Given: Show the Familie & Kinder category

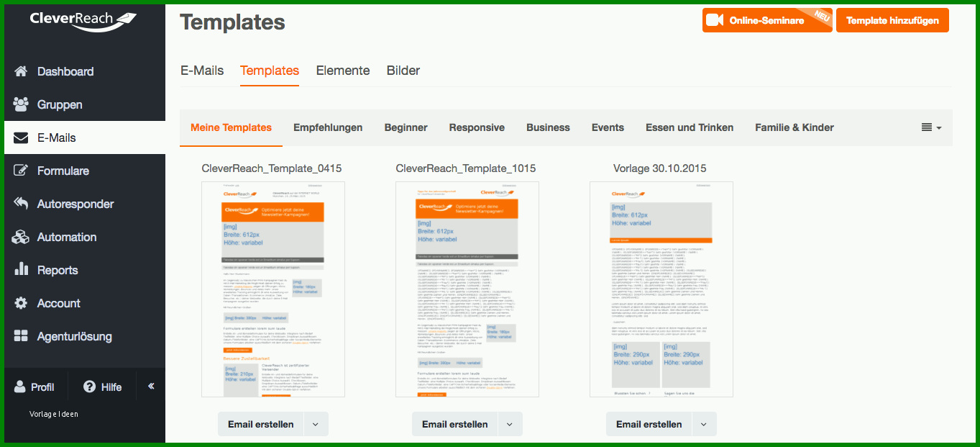Looking at the screenshot, I should click(794, 127).
